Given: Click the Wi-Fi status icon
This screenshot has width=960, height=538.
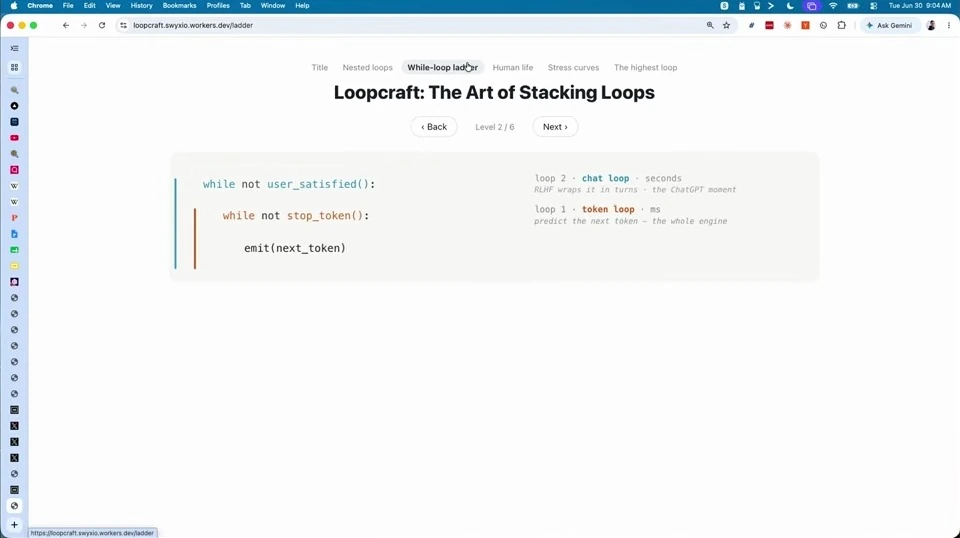Looking at the screenshot, I should (833, 6).
